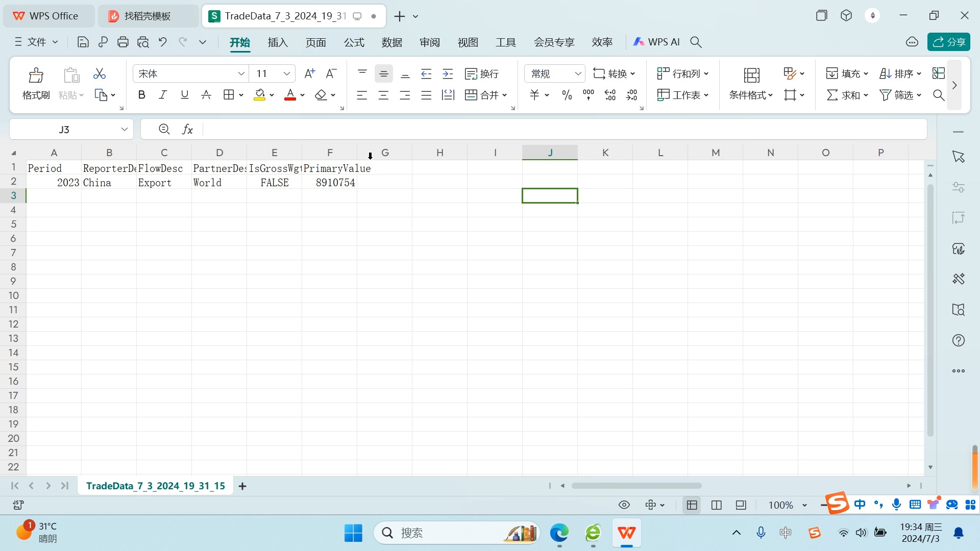The height and width of the screenshot is (551, 980).
Task: Open the 公式 ribbon tab
Action: [354, 42]
